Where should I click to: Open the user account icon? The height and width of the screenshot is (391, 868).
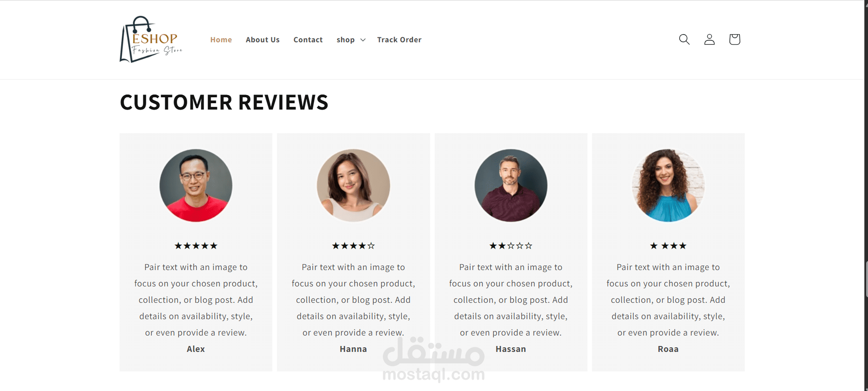click(x=709, y=40)
